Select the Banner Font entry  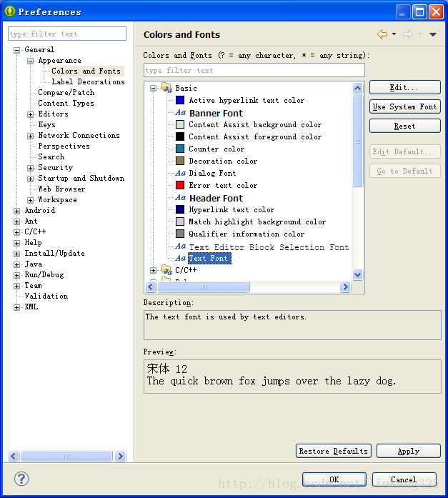tap(216, 113)
